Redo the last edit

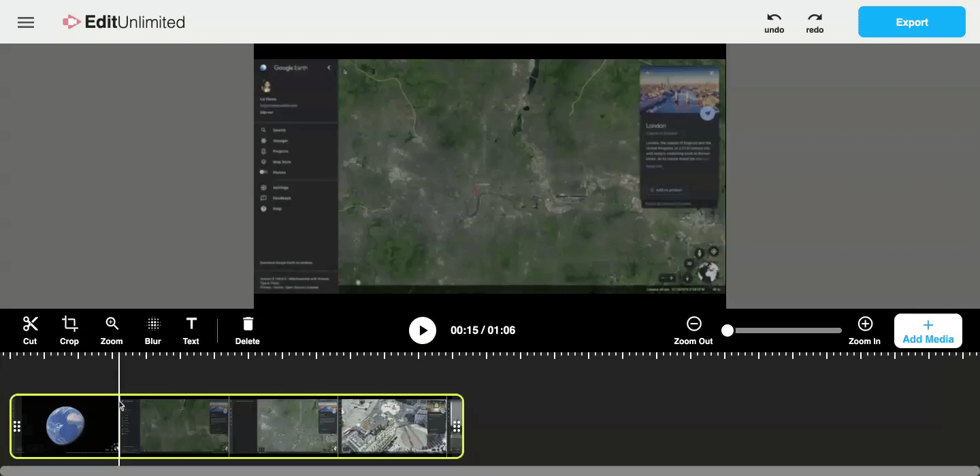coord(815,23)
